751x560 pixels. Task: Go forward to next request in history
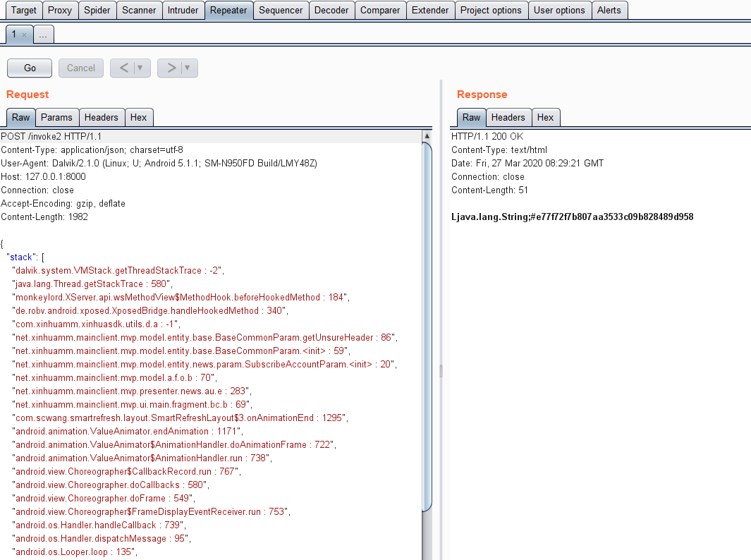(171, 68)
